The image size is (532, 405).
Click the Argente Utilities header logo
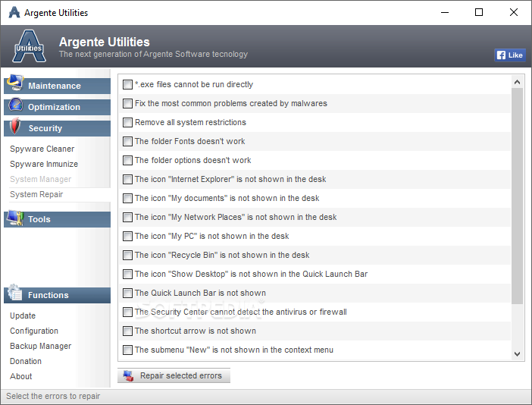click(x=30, y=46)
